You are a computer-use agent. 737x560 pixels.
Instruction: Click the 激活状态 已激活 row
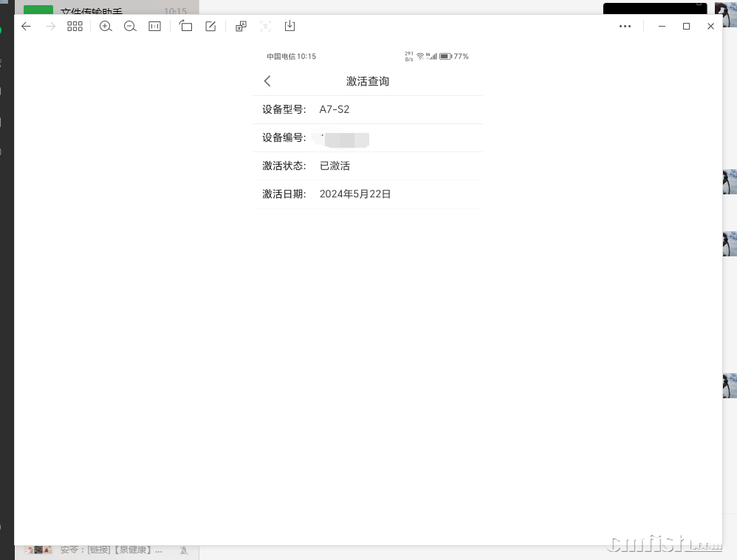pos(368,166)
